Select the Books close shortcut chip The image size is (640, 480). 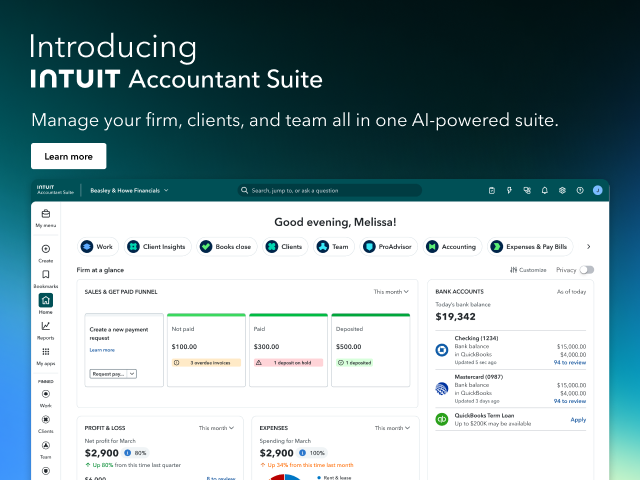point(228,246)
